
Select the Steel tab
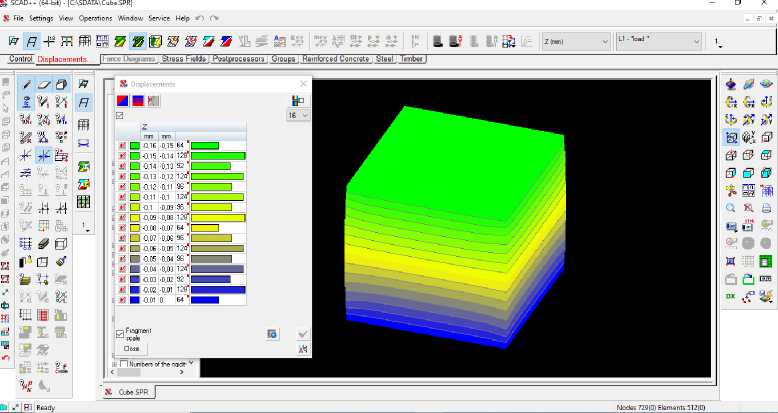click(385, 59)
